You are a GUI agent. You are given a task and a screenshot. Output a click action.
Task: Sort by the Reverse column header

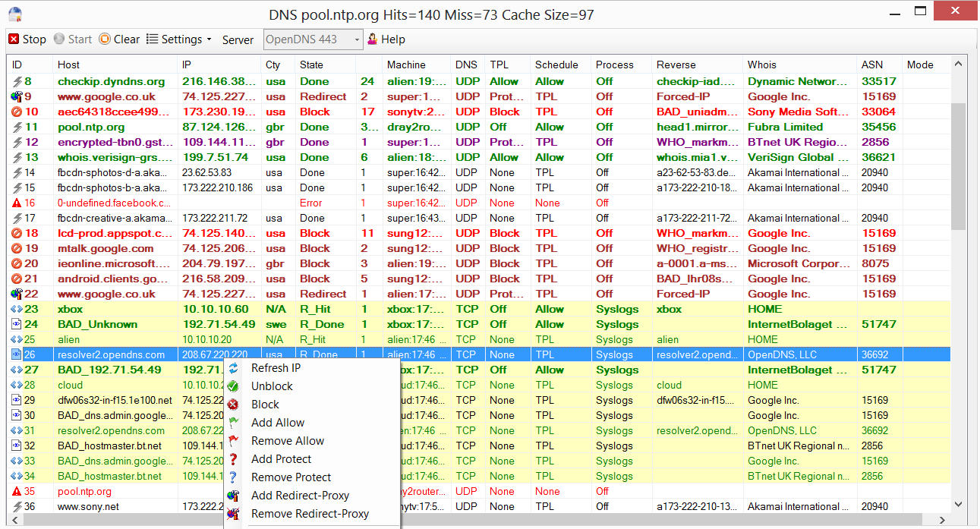pyautogui.click(x=697, y=65)
